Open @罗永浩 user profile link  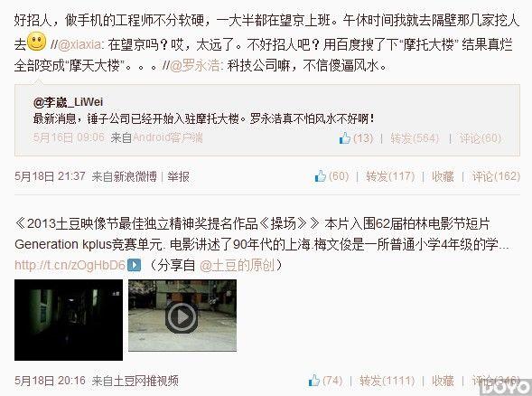(194, 65)
